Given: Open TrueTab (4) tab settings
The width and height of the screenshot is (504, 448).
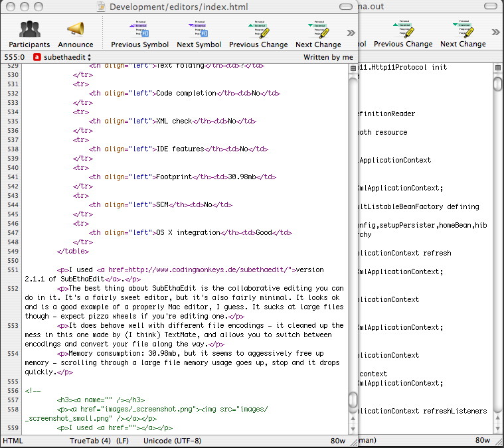Looking at the screenshot, I should pos(90,441).
